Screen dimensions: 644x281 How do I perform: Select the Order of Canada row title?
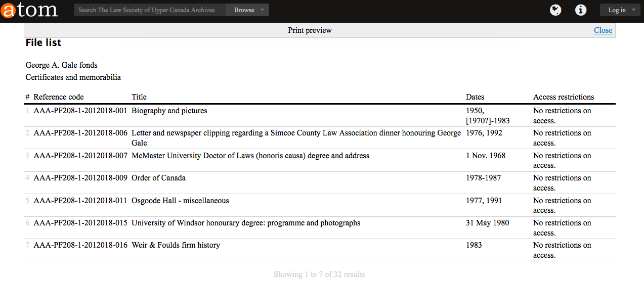click(158, 178)
